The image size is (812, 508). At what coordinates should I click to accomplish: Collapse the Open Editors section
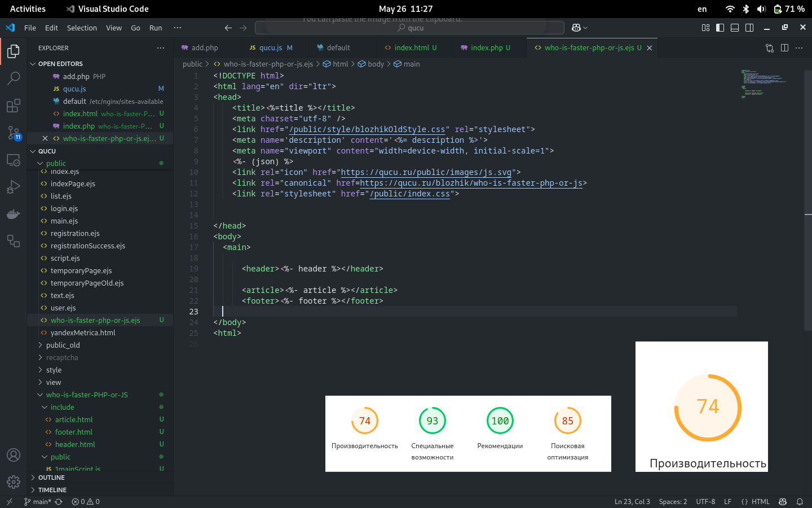point(100,64)
